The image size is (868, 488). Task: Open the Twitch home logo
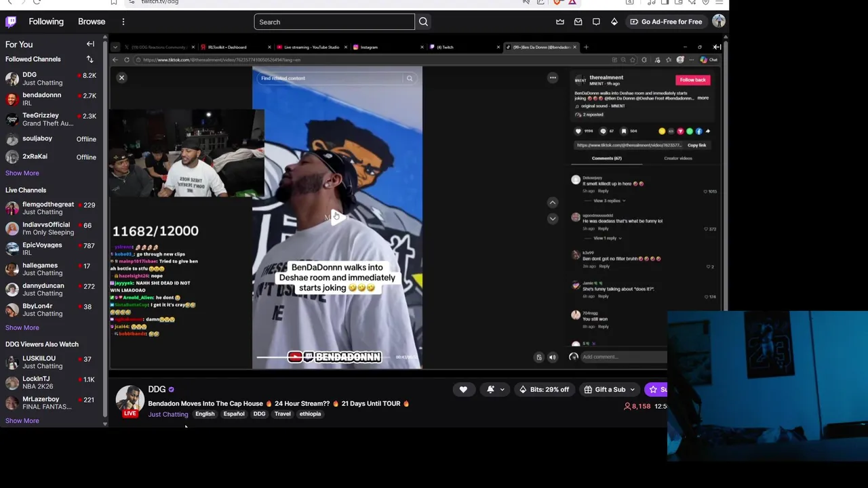[x=11, y=22]
